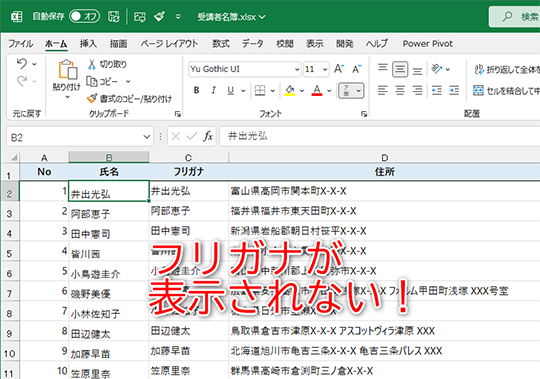
Task: Click the formula bar showing 井出光弘
Action: 380,136
